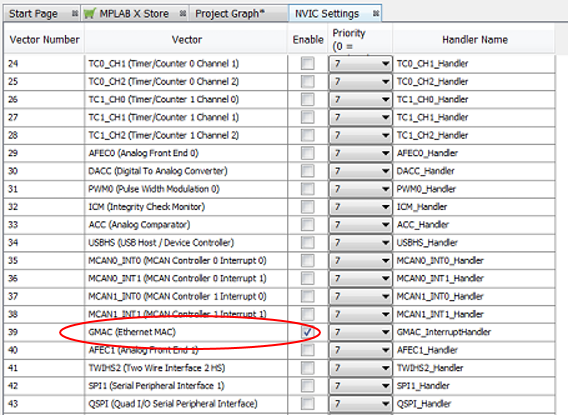Switch to the Start Page tab
This screenshot has width=568, height=415.
click(x=33, y=14)
